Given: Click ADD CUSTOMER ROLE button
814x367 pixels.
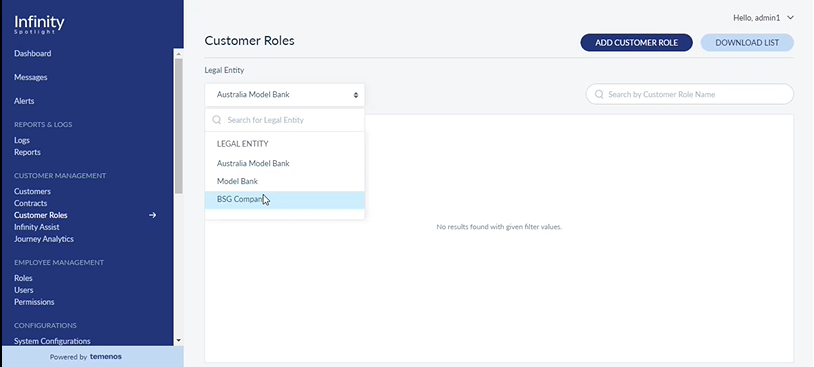Looking at the screenshot, I should click(x=636, y=43).
